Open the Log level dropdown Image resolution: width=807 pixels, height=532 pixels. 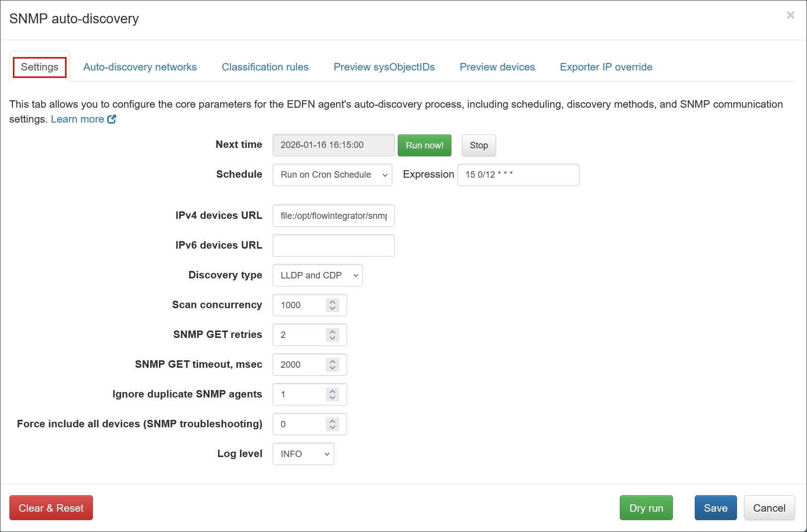tap(303, 454)
